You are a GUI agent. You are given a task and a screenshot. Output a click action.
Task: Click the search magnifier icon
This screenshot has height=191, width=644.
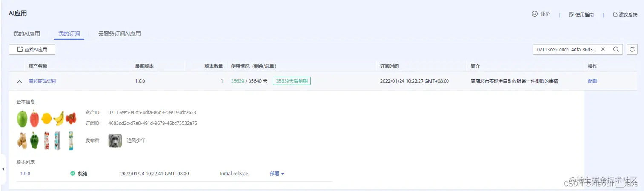click(x=616, y=49)
